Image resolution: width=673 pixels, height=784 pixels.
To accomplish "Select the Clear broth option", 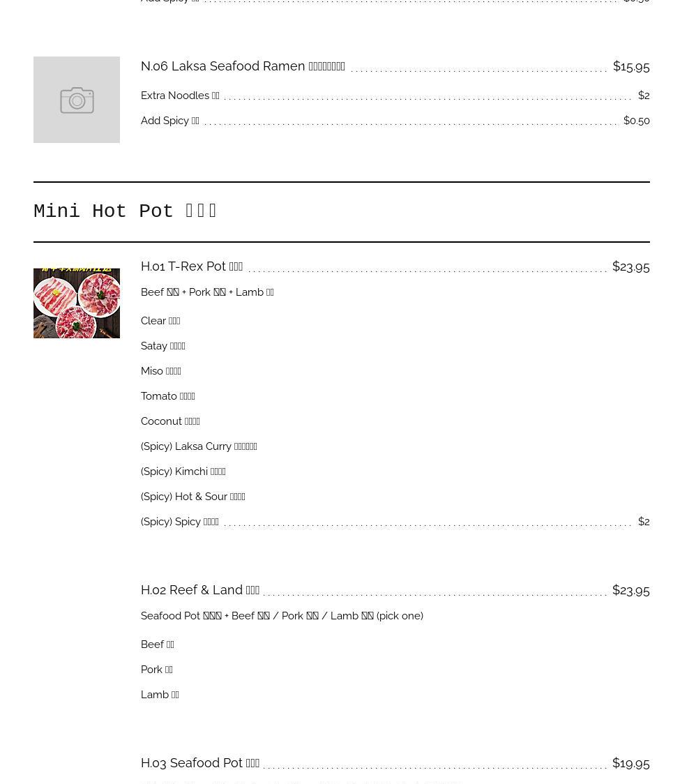I will pos(160,321).
